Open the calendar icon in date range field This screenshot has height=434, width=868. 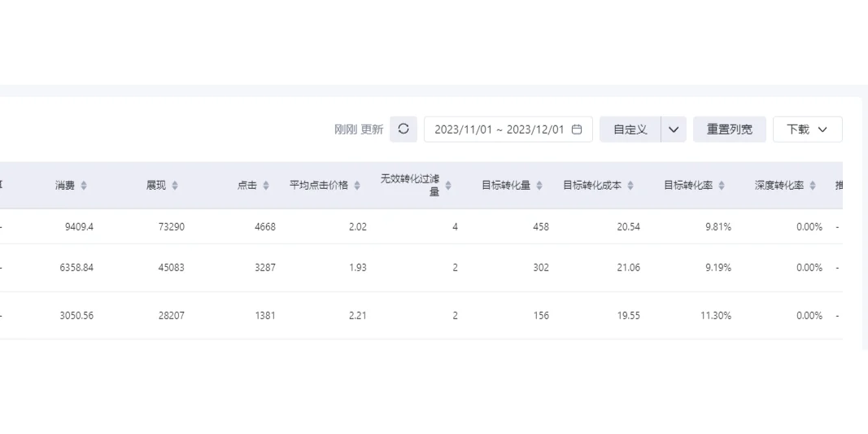577,129
